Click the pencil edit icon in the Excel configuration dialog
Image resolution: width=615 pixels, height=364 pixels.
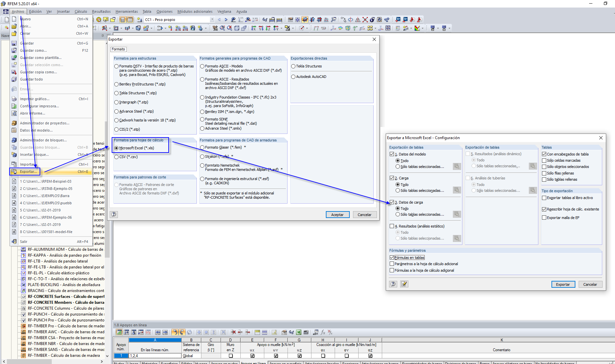(x=404, y=284)
